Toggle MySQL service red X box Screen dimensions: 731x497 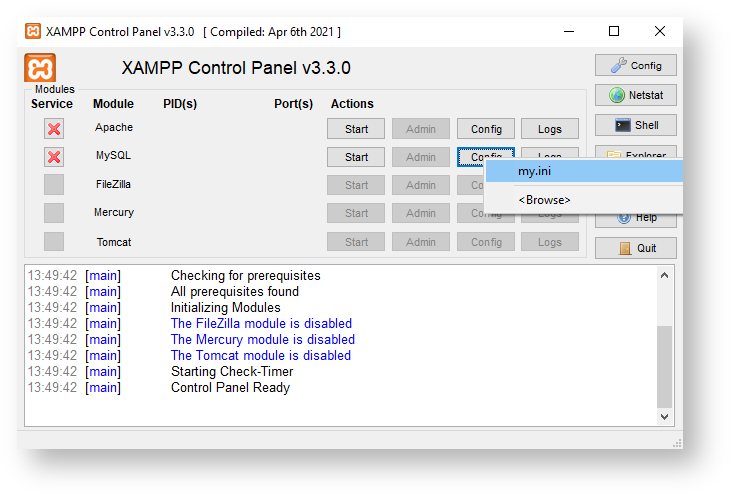click(54, 157)
